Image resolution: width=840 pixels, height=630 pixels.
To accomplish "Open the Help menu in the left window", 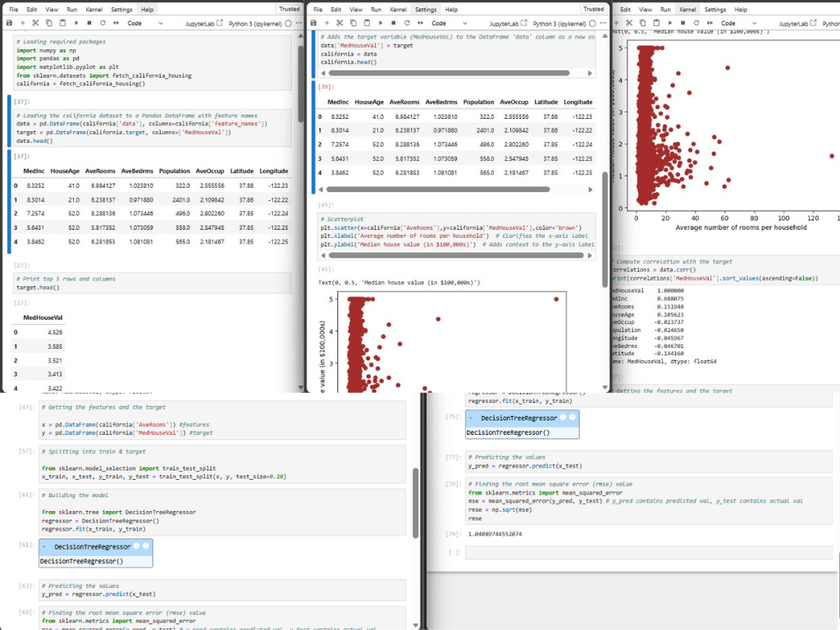I will (147, 9).
